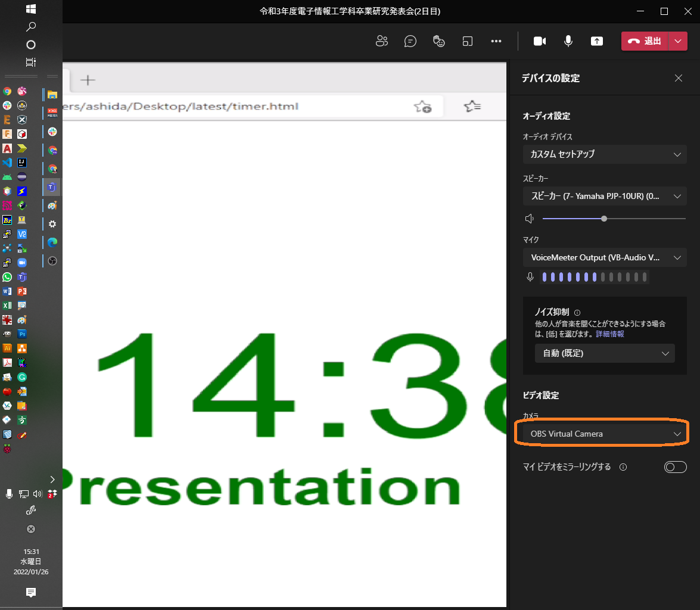Viewport: 700px width, 610px height.
Task: Expand the audio device dropdown
Action: click(x=604, y=154)
